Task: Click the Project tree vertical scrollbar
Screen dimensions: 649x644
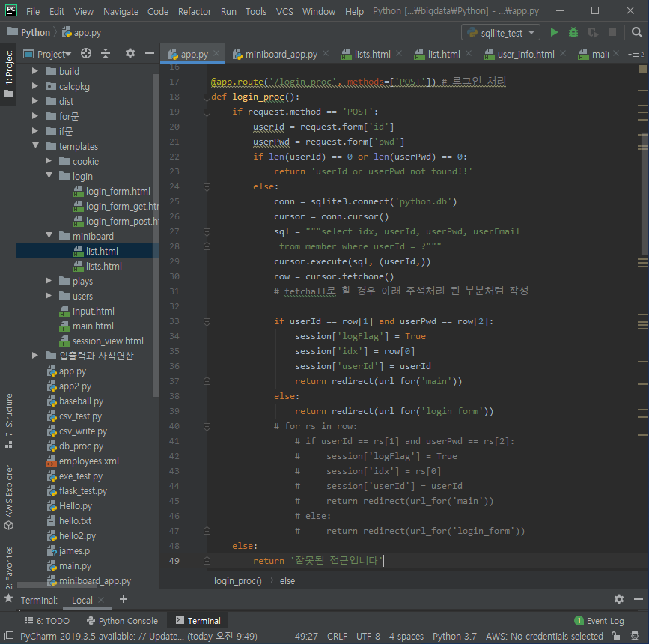Action: (x=156, y=235)
